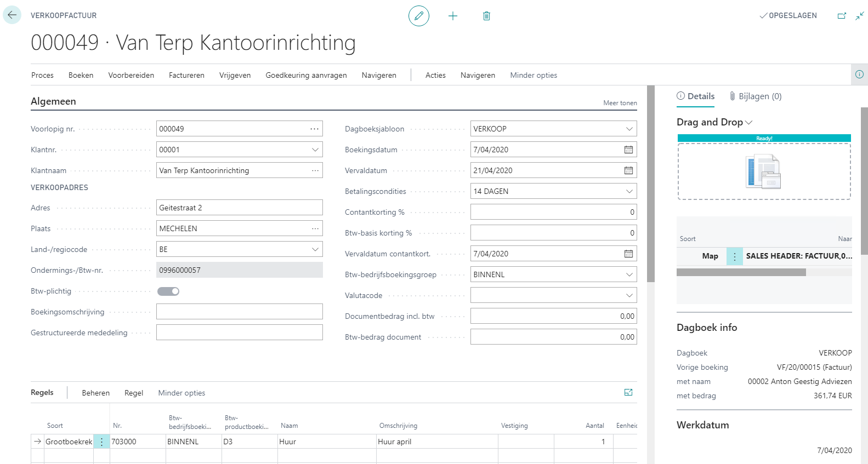
Task: Expand the Land-/regiocode dropdown
Action: tap(315, 249)
